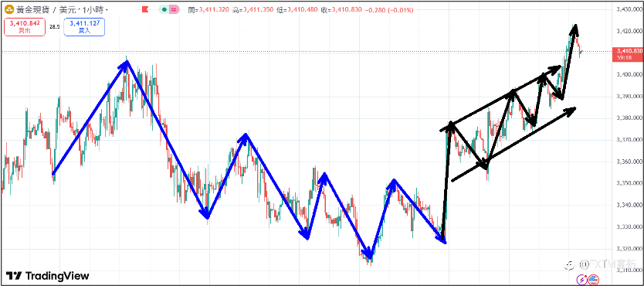This screenshot has height=286, width=644.
Task: Click the 3,380.000 price axis label
Action: click(x=629, y=118)
